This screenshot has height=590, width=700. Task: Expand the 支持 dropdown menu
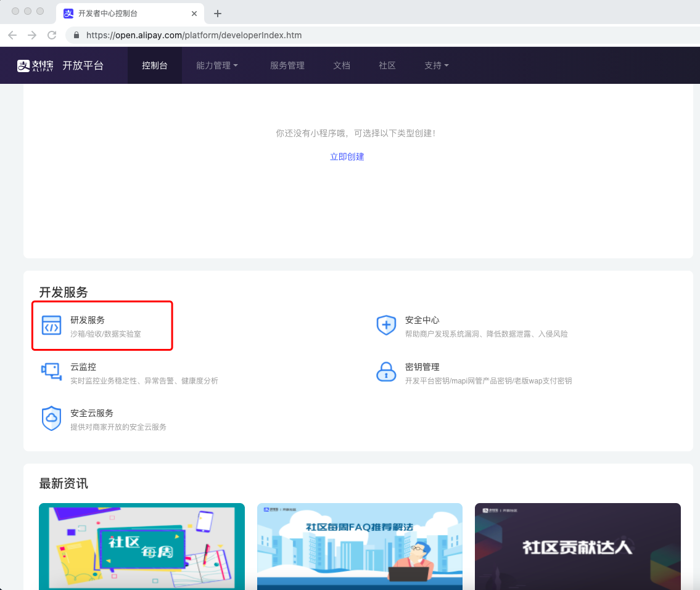click(436, 65)
